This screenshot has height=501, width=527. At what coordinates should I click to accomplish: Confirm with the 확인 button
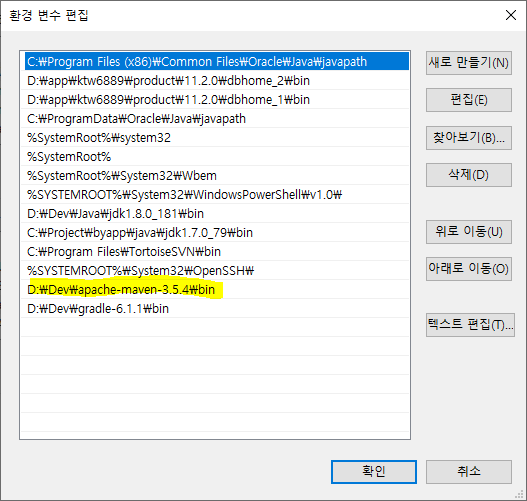pyautogui.click(x=374, y=472)
